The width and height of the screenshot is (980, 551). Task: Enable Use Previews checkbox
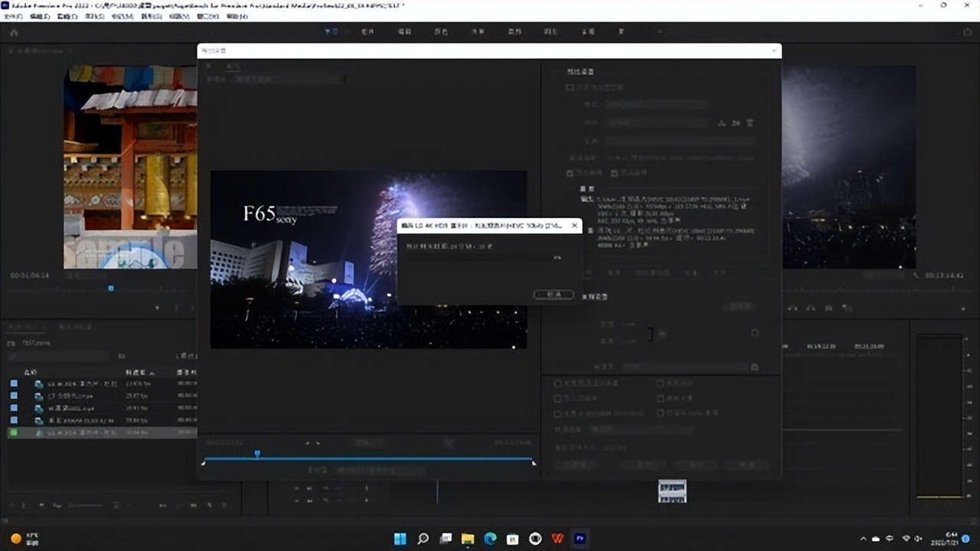pos(660,383)
